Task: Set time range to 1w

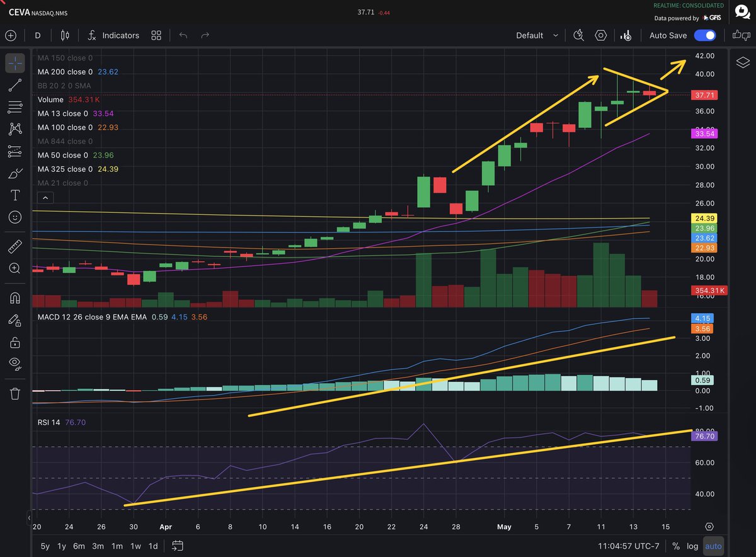Action: coord(135,546)
